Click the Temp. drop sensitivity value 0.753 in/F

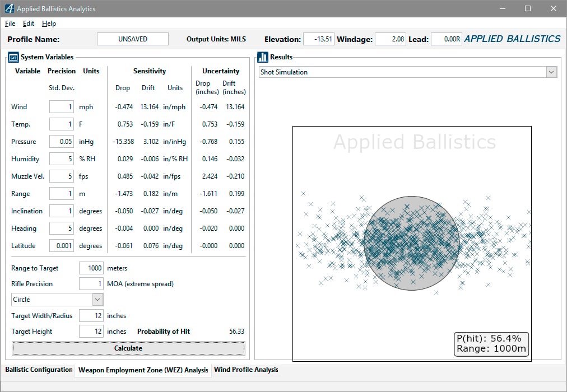(125, 124)
